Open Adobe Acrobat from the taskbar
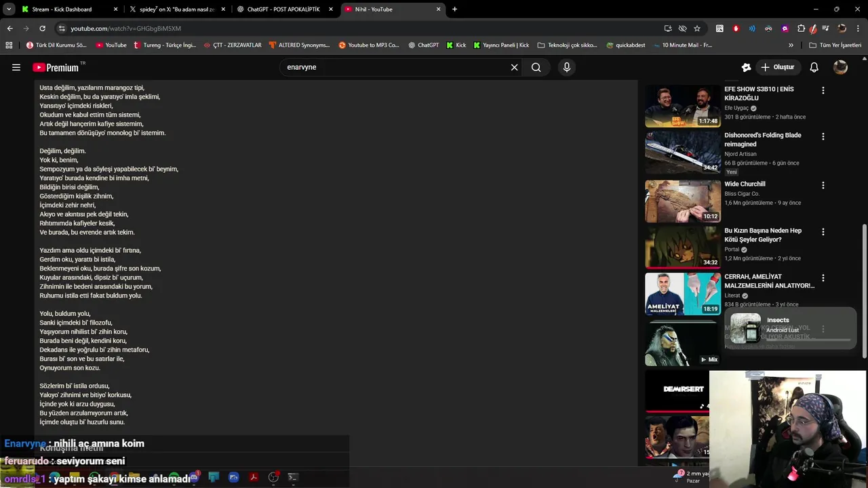The height and width of the screenshot is (488, 868). coord(253,477)
